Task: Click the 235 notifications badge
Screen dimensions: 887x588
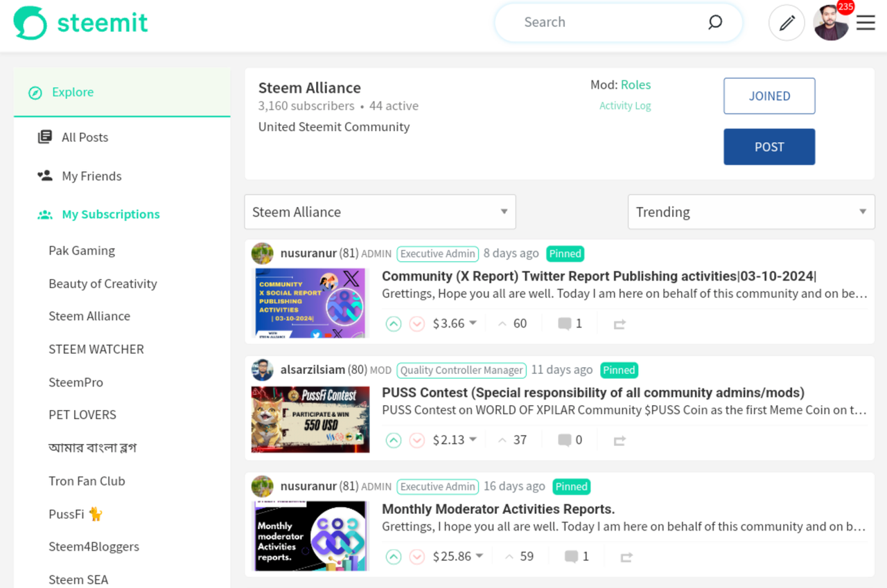Action: click(x=845, y=8)
